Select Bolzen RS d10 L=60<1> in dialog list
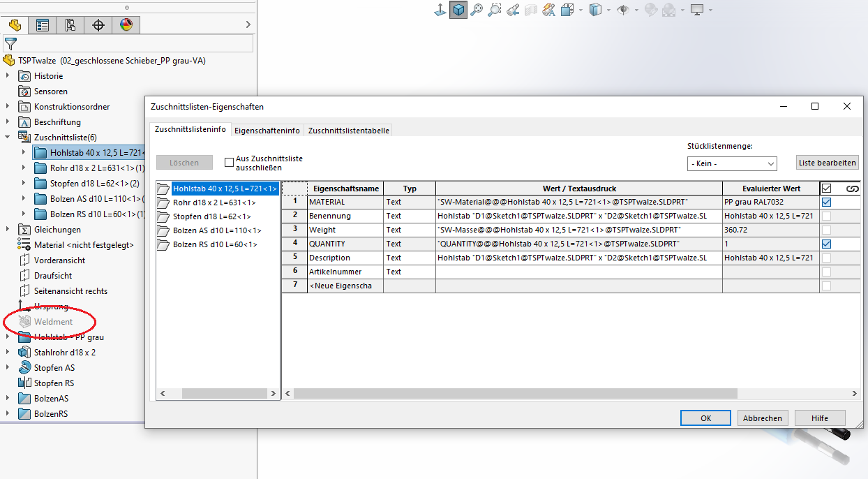The height and width of the screenshot is (479, 868). pyautogui.click(x=215, y=244)
